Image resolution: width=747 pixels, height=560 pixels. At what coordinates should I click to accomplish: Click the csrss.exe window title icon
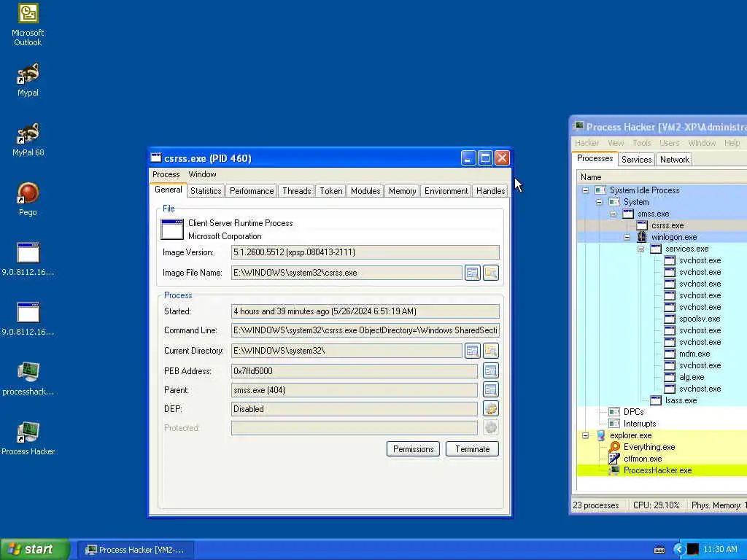point(156,158)
